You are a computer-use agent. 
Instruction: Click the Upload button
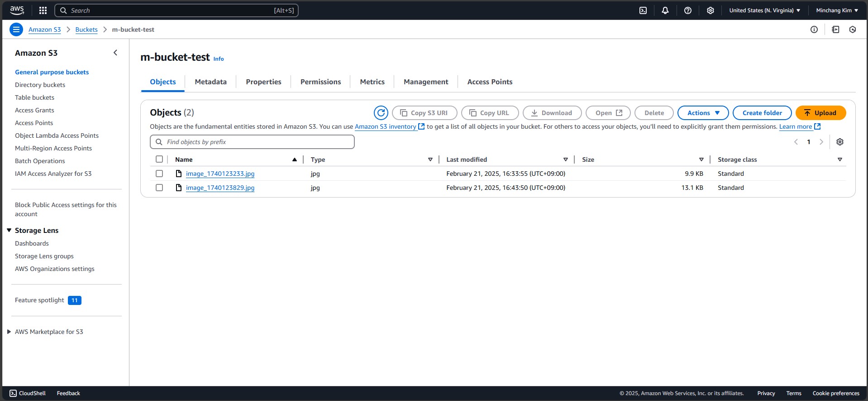pos(820,113)
